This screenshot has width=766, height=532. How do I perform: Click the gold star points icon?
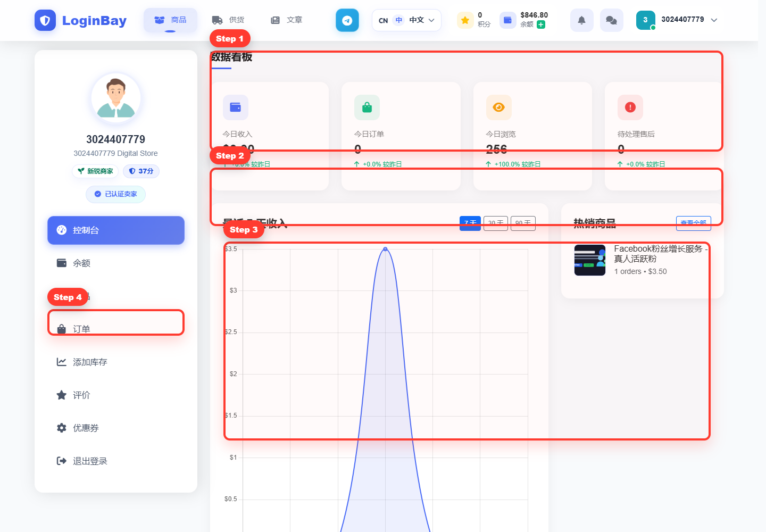(x=465, y=20)
